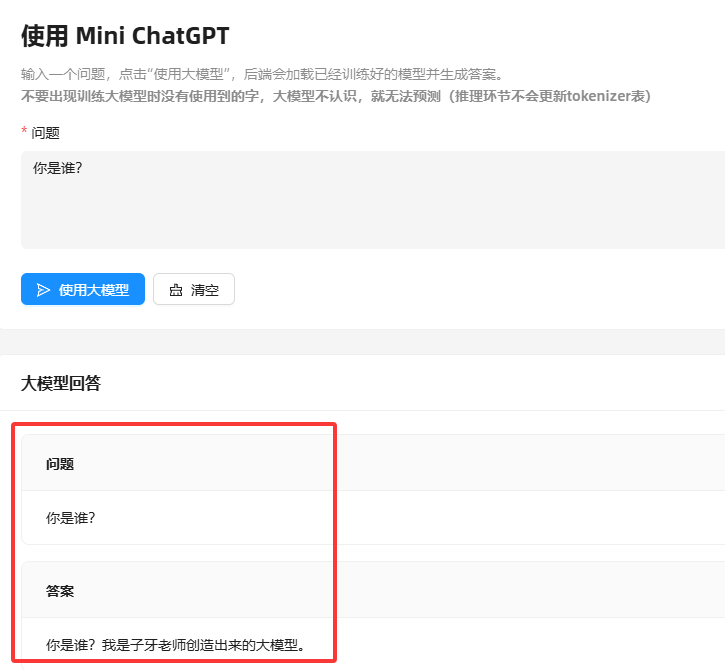
Task: Click the broom clear icon
Action: 176,290
